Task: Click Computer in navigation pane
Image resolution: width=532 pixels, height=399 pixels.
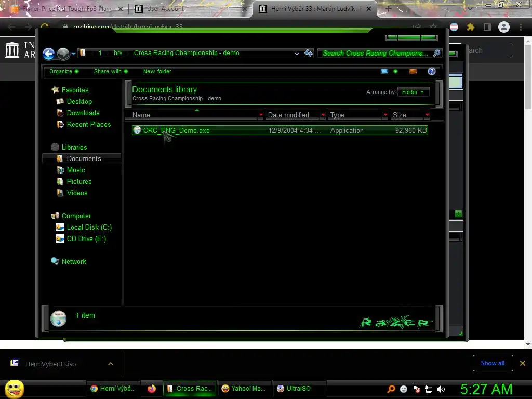Action: 76,216
